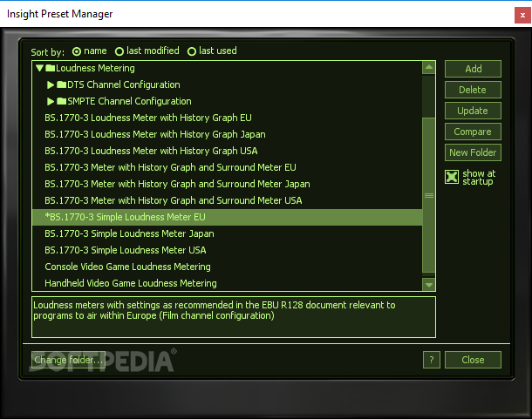Screen dimensions: 532x419
Task: Click the preset list scroll up arrow
Action: coord(429,67)
